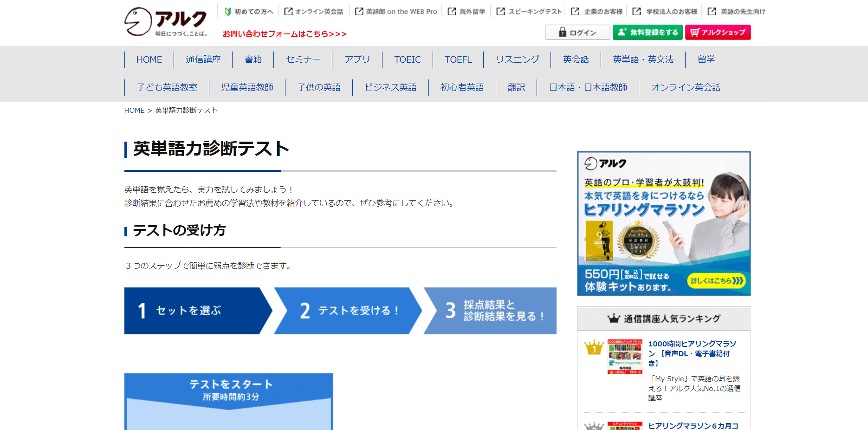Select TOEIC in the navigation menu
868x430 pixels.
point(408,59)
